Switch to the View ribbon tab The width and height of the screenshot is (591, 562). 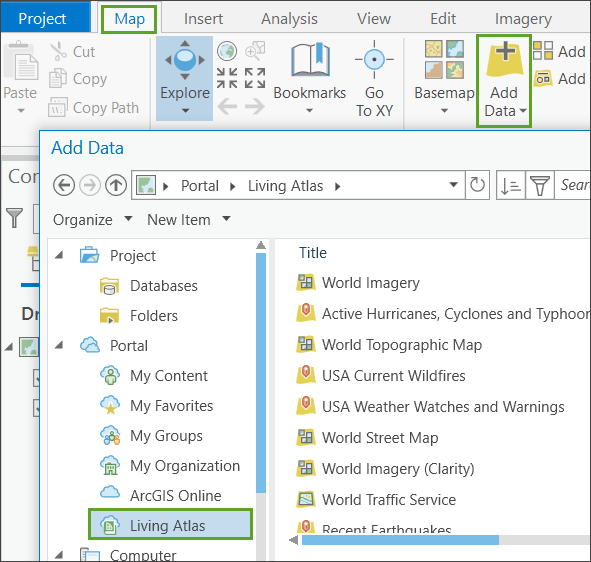pyautogui.click(x=374, y=19)
